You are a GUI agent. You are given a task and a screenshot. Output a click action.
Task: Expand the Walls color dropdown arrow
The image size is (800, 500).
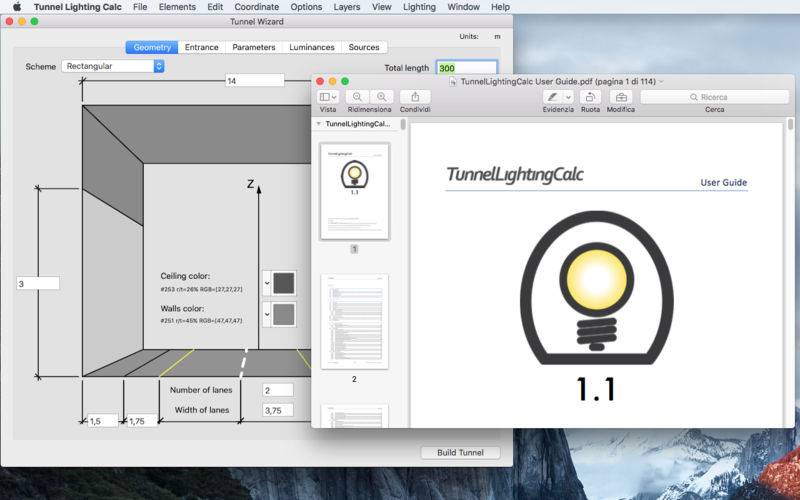point(267,314)
